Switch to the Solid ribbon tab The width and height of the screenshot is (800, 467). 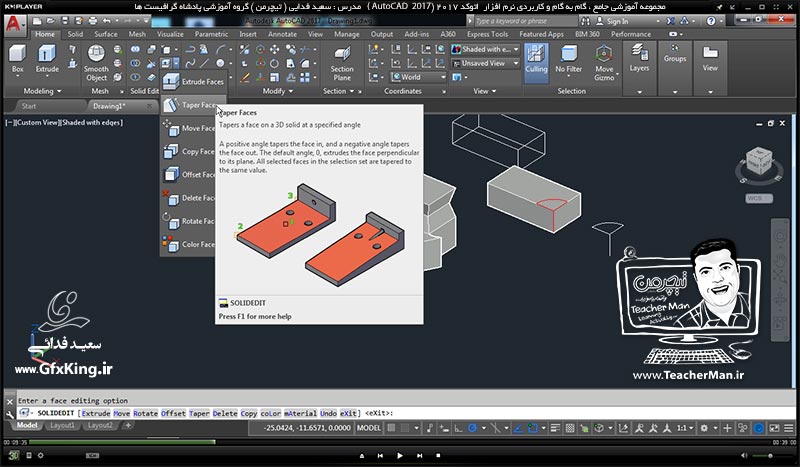(75, 34)
